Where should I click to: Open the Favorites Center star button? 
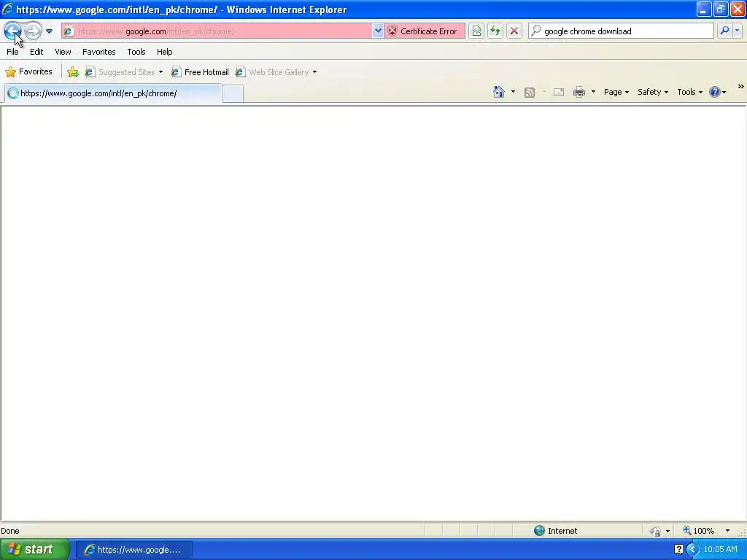[x=28, y=72]
